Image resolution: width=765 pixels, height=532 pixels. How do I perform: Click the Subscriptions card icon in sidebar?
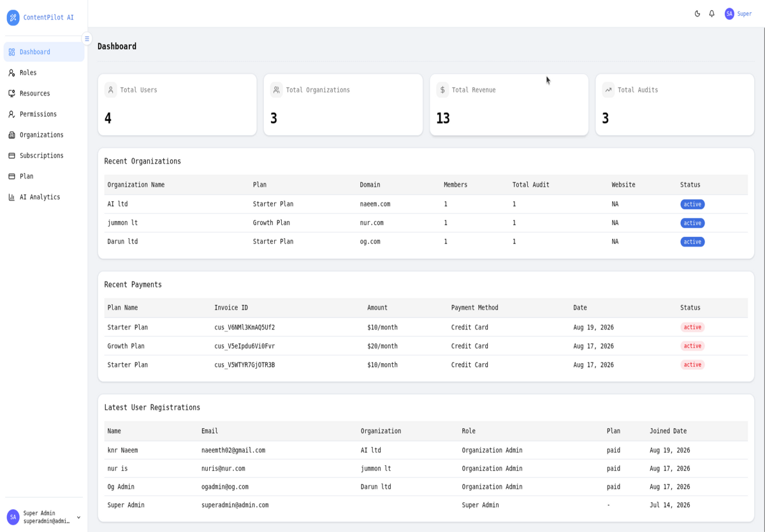(11, 155)
